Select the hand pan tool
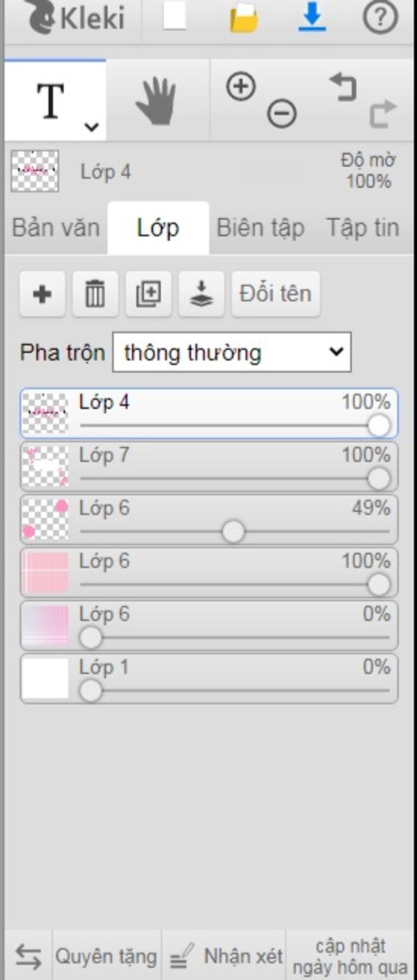The width and height of the screenshot is (417, 980). pyautogui.click(x=157, y=101)
